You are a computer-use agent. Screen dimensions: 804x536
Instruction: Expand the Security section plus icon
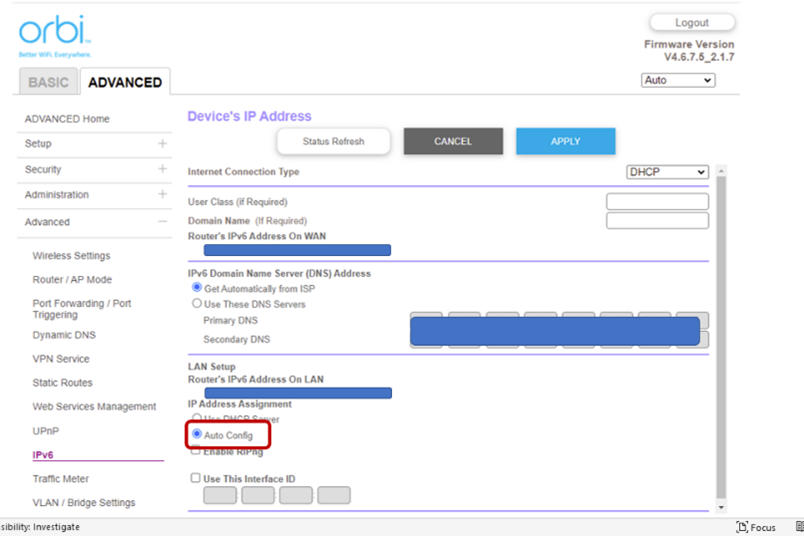(162, 169)
